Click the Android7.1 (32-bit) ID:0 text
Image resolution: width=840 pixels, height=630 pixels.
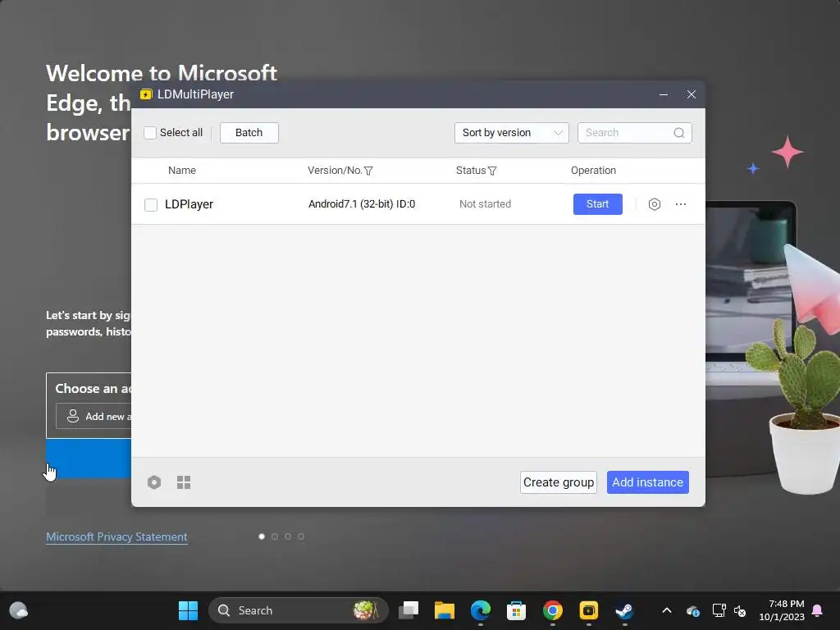pos(362,204)
